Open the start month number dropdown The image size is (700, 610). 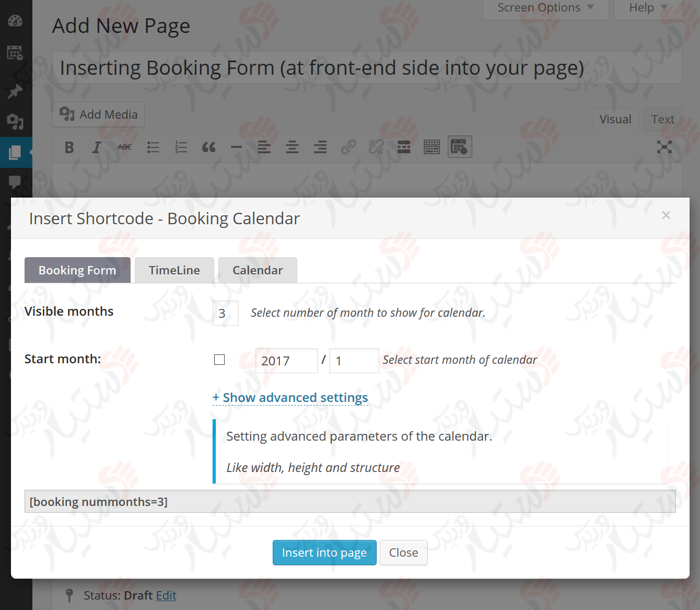pyautogui.click(x=354, y=361)
